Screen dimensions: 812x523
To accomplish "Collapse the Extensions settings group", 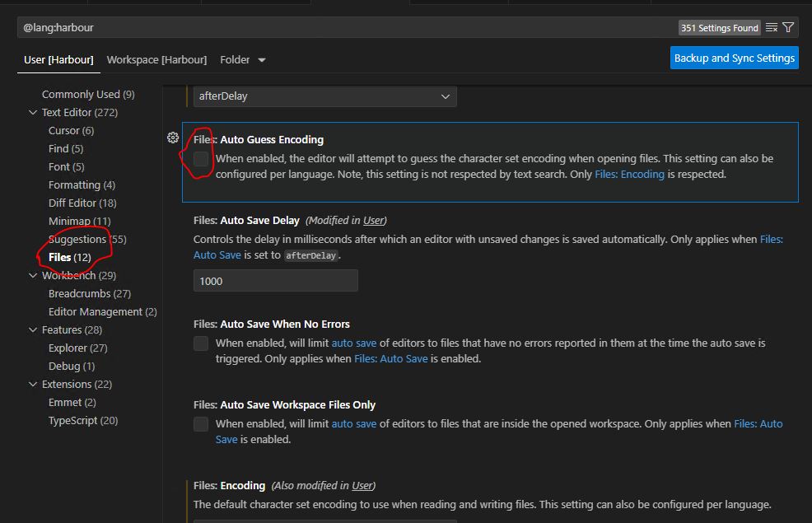I will pyautogui.click(x=33, y=385).
